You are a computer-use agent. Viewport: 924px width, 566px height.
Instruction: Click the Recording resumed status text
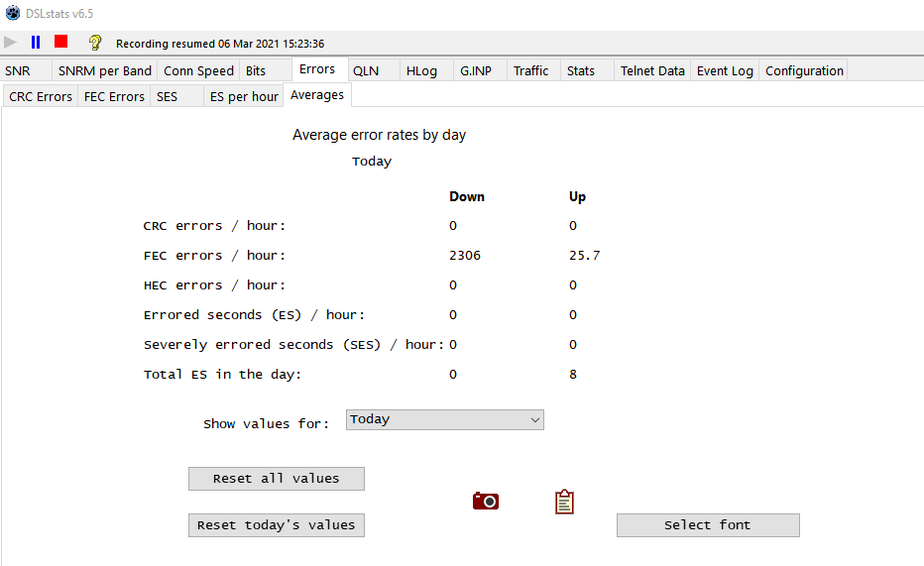coord(220,44)
